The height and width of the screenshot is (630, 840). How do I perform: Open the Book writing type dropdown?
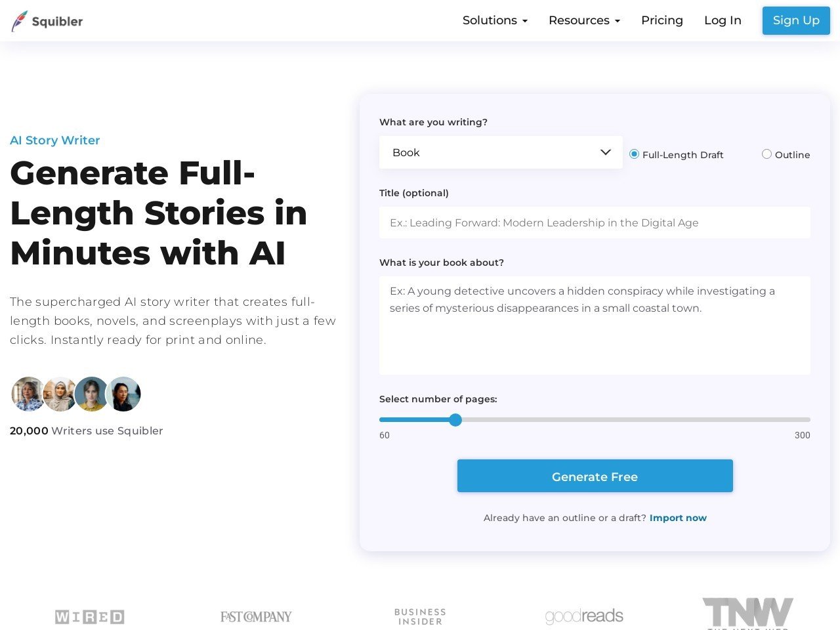pos(501,152)
